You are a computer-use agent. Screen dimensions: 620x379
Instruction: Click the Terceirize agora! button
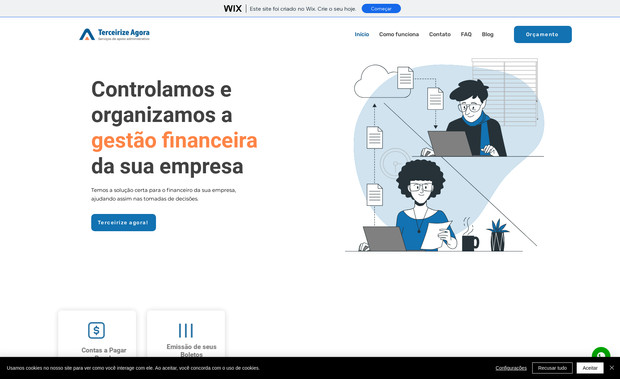pos(123,222)
